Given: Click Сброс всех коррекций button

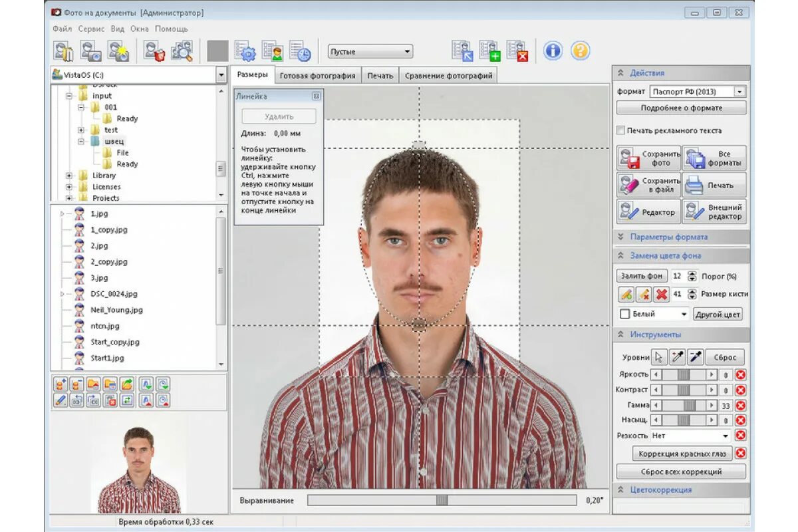Looking at the screenshot, I should tap(681, 471).
